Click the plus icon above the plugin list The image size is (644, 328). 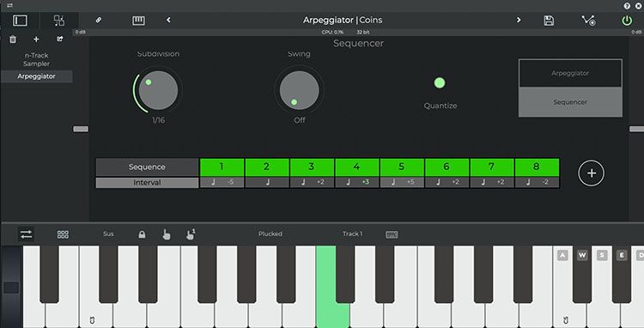click(x=36, y=39)
